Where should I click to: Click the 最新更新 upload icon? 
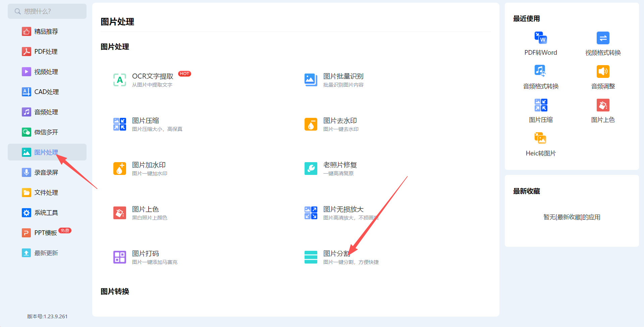coord(26,253)
